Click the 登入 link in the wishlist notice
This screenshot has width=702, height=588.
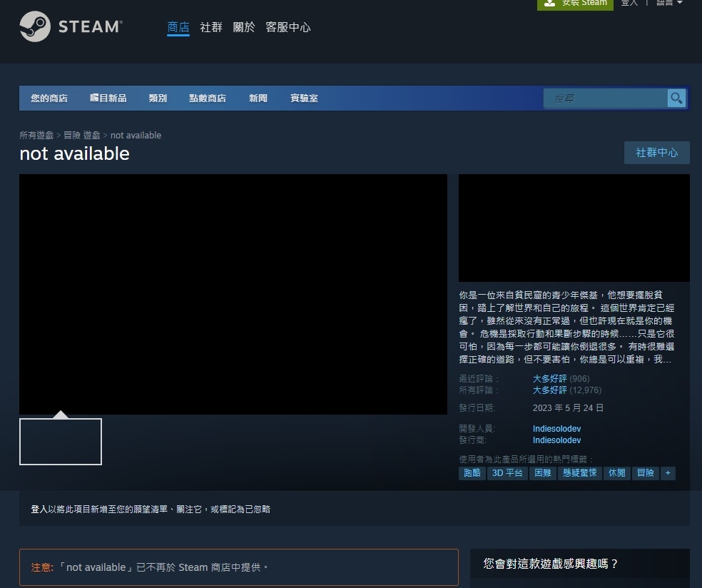click(39, 510)
